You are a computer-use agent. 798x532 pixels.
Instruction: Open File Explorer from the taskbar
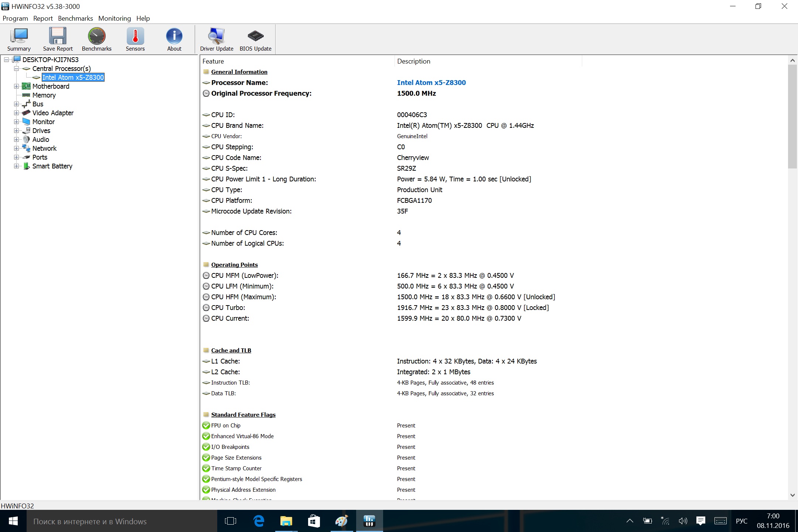[286, 521]
